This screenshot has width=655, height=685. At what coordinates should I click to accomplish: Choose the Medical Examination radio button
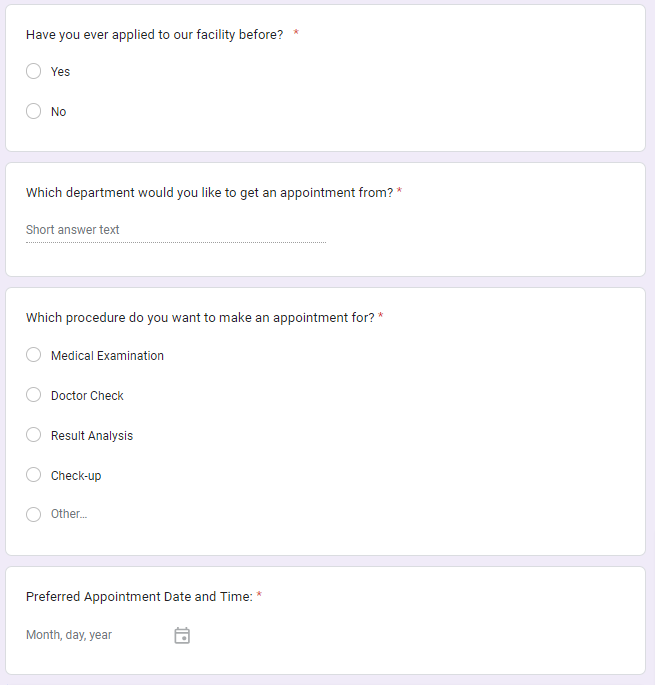pos(34,355)
